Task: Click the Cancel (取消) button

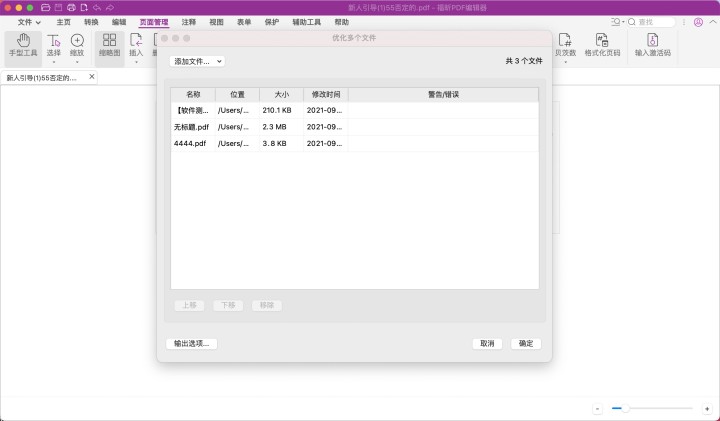Action: [x=487, y=343]
